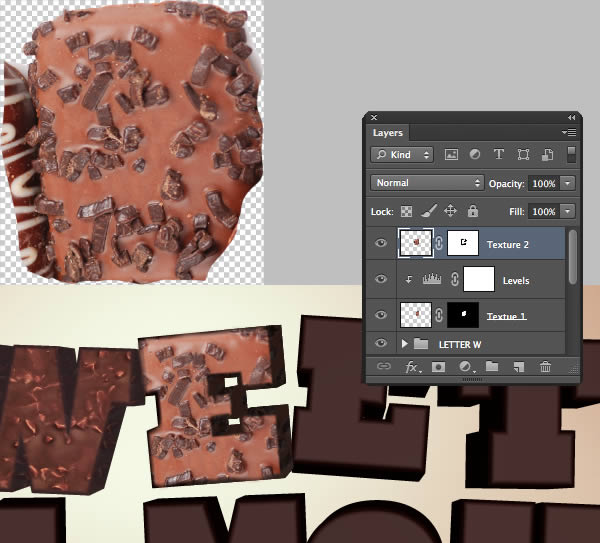Select the Levels adjustment histogram icon
The image size is (600, 543).
tap(432, 279)
